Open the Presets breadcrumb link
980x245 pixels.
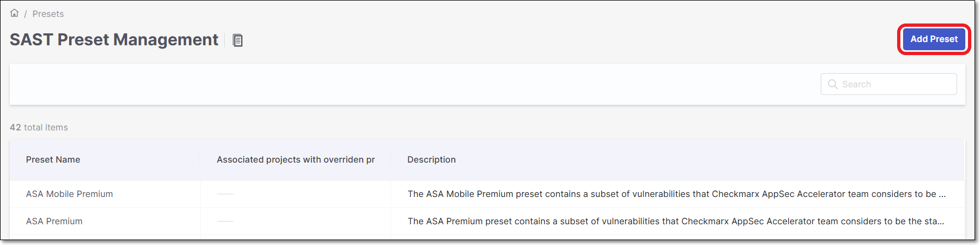(48, 14)
